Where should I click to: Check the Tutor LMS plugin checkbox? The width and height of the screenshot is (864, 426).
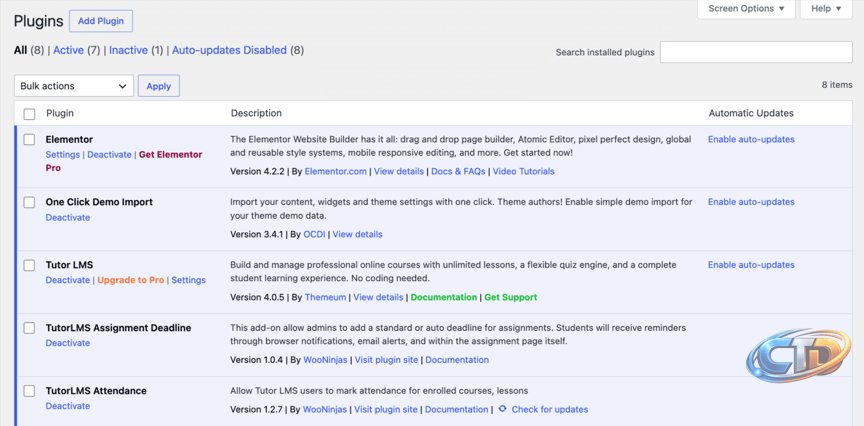pyautogui.click(x=29, y=266)
